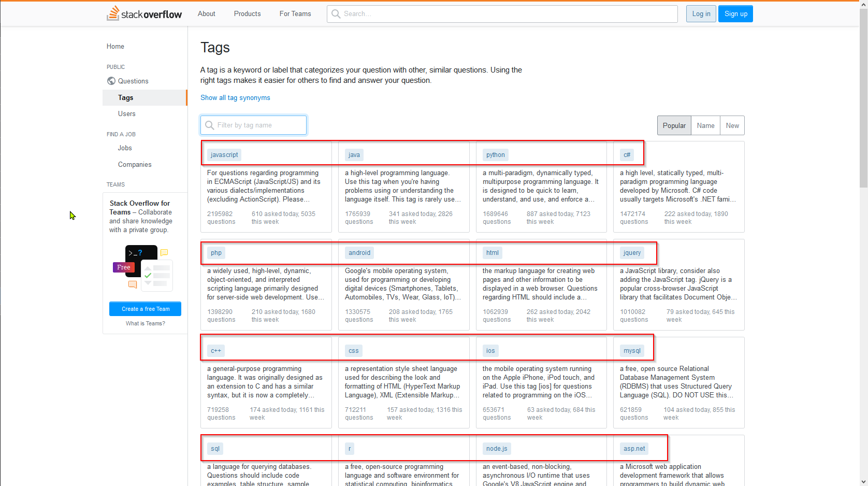Open the jquery tag
The image size is (868, 486).
coord(632,253)
